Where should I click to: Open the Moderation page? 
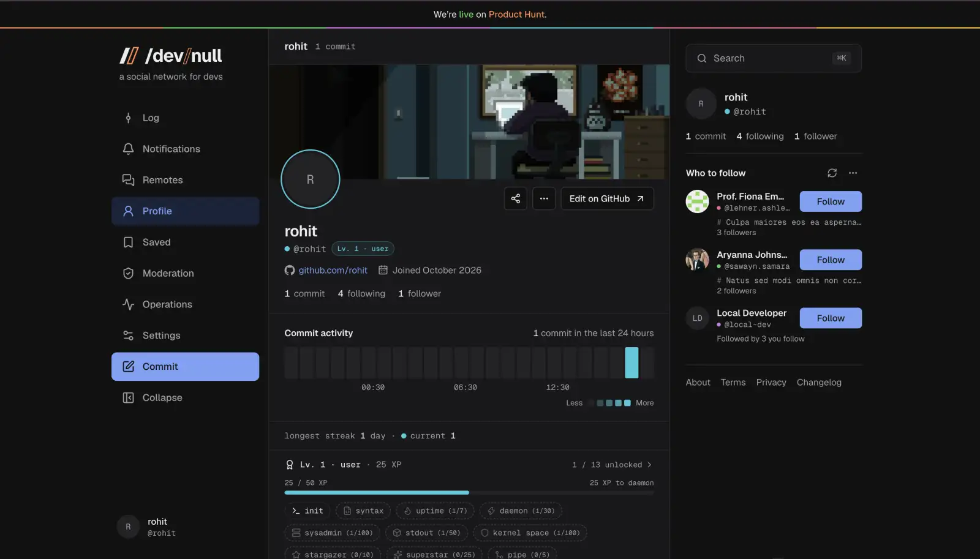(185, 273)
